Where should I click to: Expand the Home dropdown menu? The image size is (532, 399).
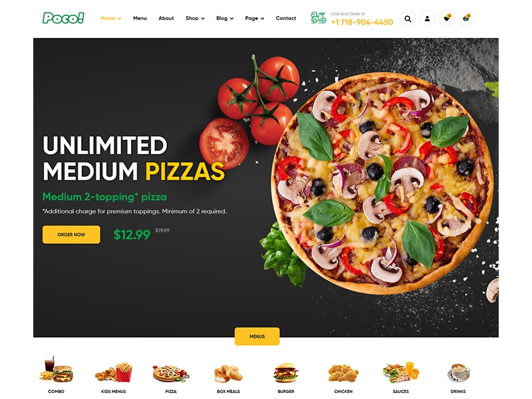coord(111,19)
